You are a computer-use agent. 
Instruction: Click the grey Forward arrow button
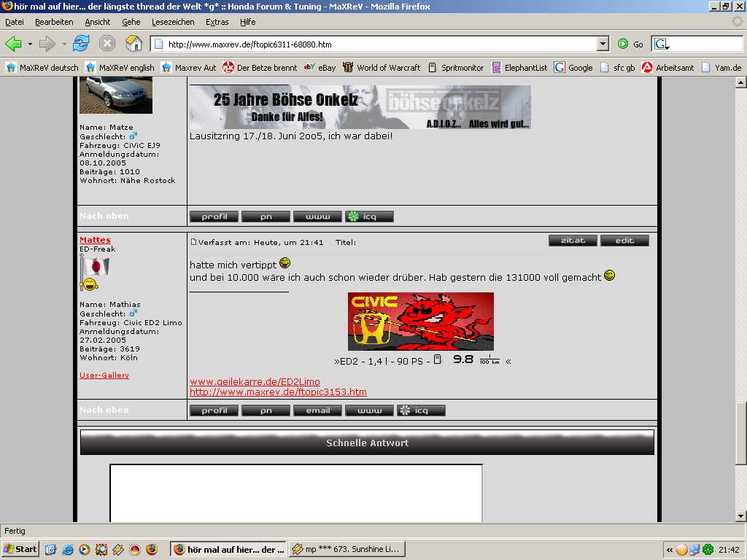[x=47, y=44]
